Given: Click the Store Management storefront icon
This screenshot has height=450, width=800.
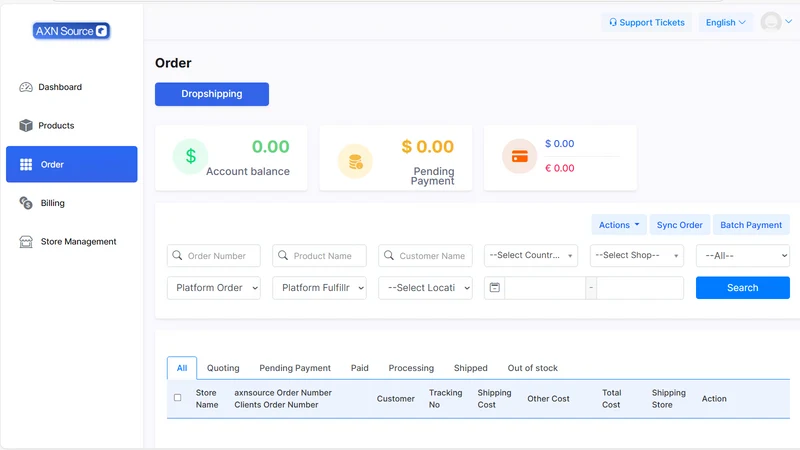Looking at the screenshot, I should point(26,242).
